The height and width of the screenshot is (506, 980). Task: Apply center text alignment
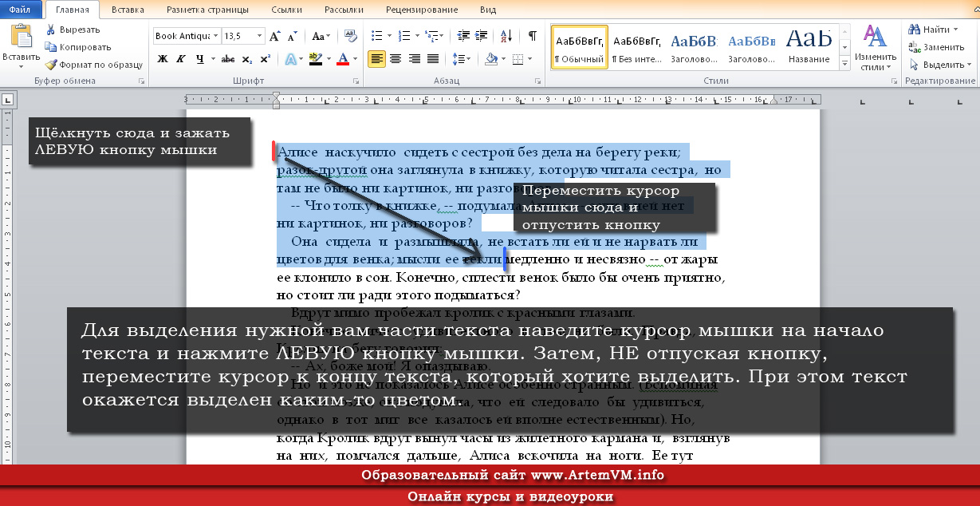pos(396,59)
